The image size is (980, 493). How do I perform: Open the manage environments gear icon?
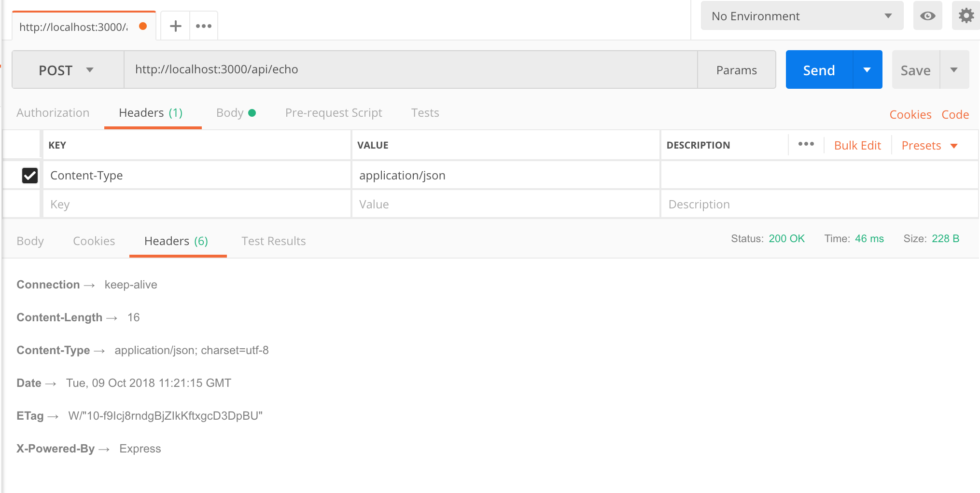pyautogui.click(x=966, y=16)
